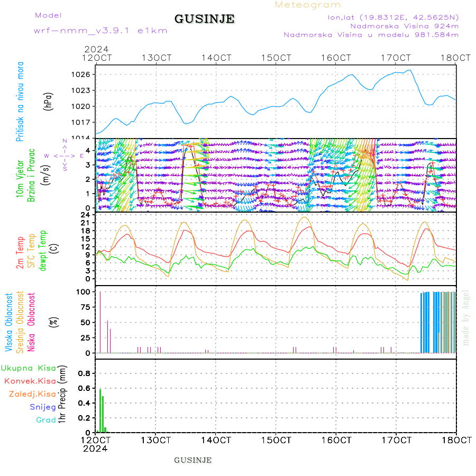This screenshot has width=476, height=476.
Task: Click the 'Ukupna Kisa' legend entry
Action: click(29, 368)
